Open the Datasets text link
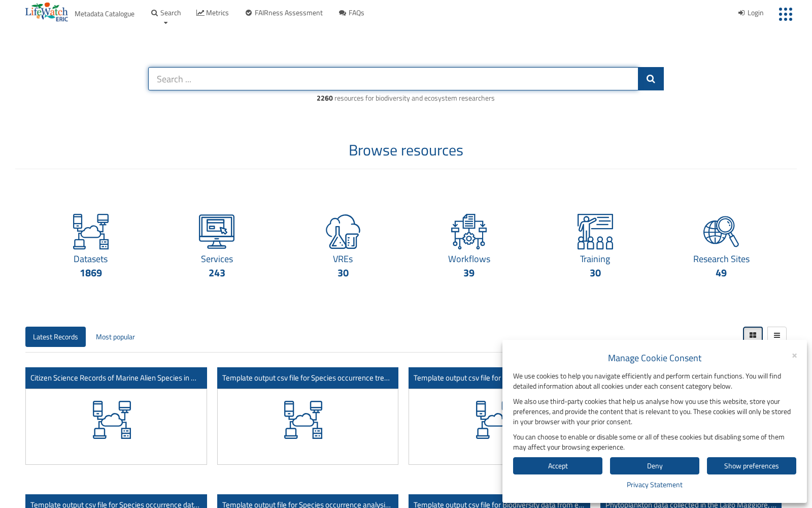The width and height of the screenshot is (812, 508). (91, 259)
